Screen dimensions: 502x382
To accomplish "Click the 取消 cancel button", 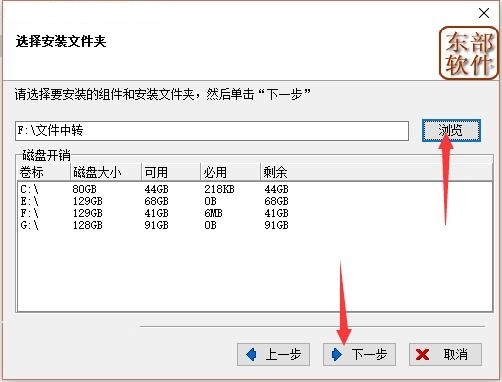I will pyautogui.click(x=445, y=354).
